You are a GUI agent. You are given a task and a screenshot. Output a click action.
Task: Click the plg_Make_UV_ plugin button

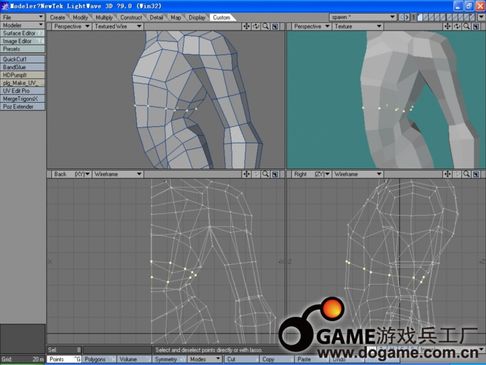coord(22,83)
